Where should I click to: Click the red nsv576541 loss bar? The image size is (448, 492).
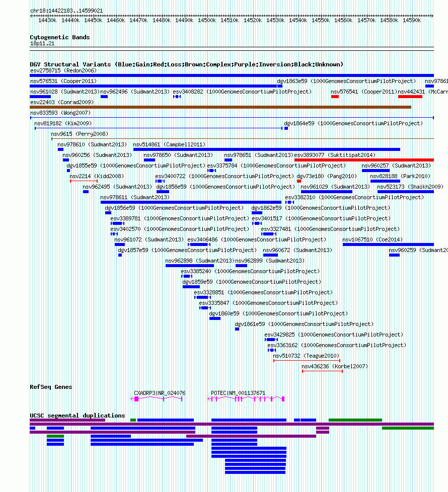tap(335, 97)
